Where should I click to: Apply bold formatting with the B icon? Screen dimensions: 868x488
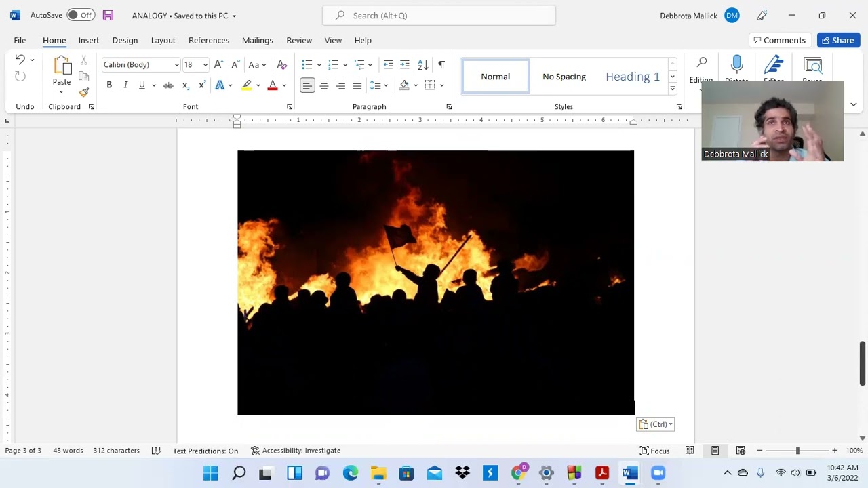coord(109,85)
